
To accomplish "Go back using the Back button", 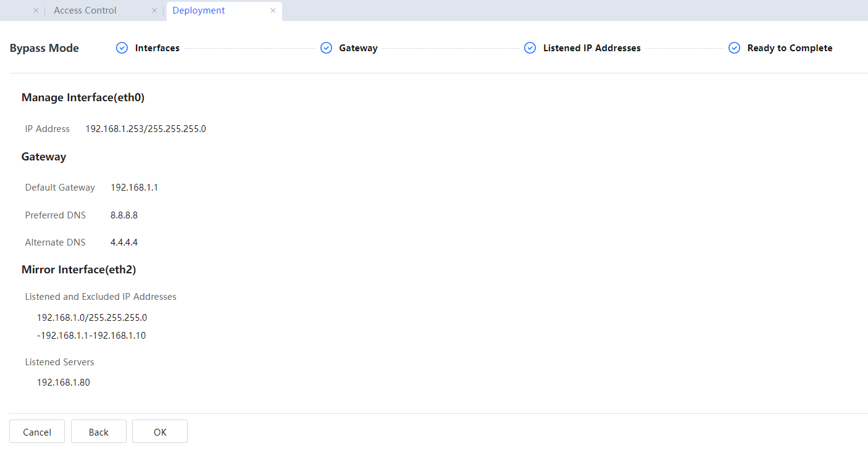I will click(99, 432).
